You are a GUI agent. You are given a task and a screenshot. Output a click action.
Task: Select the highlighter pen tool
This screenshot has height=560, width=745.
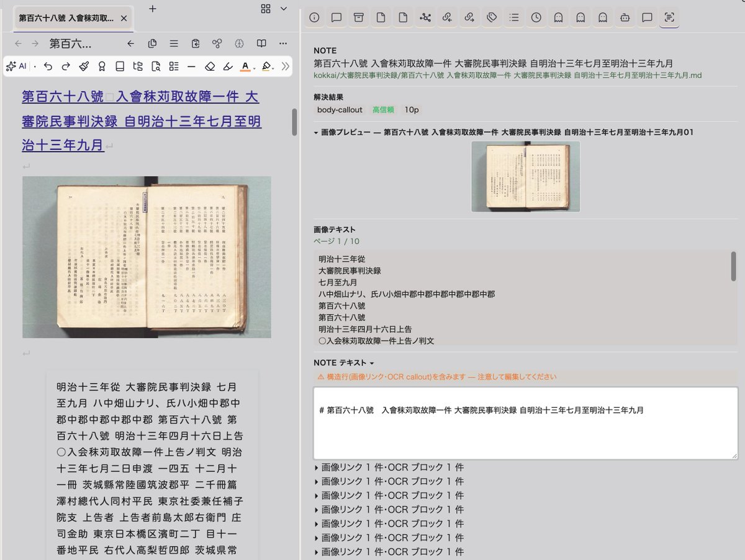[x=228, y=66]
